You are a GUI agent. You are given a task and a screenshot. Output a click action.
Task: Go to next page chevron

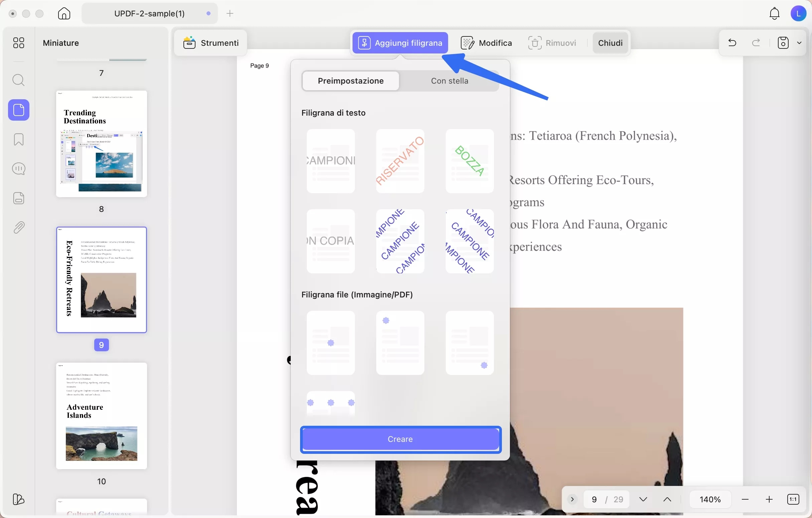(x=643, y=499)
